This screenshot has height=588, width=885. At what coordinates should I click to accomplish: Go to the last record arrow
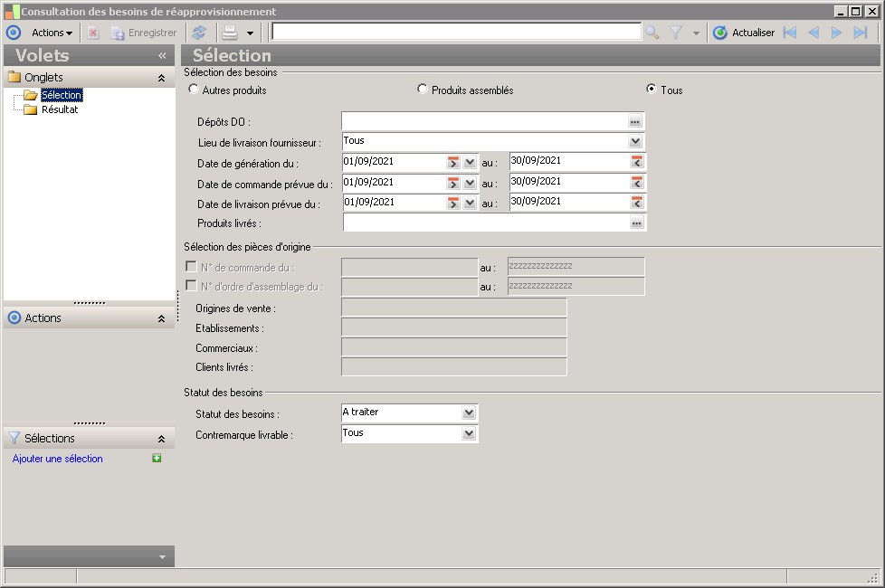tap(861, 33)
